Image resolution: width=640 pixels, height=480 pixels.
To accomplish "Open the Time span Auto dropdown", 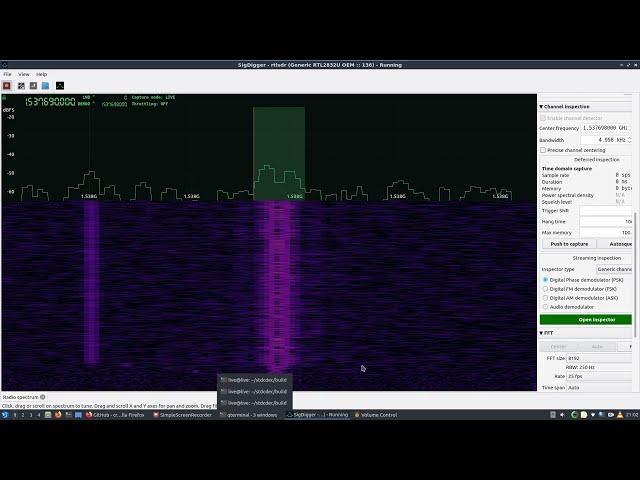I will click(599, 388).
